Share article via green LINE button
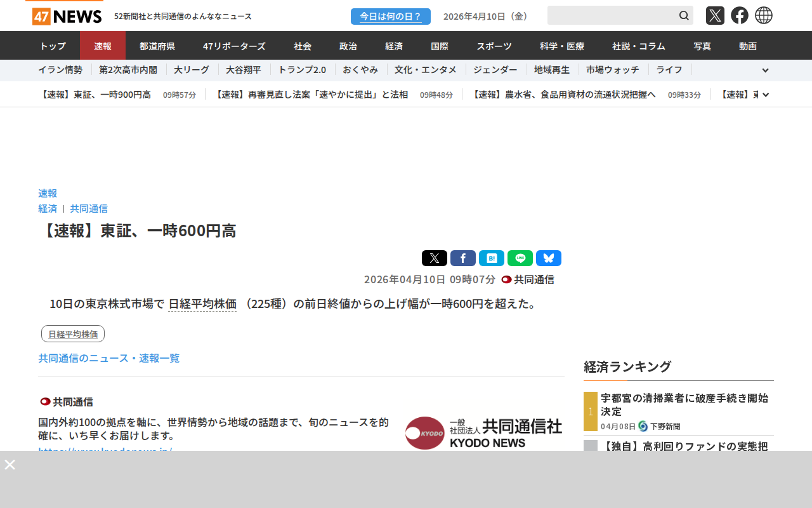The width and height of the screenshot is (812, 508). point(520,258)
